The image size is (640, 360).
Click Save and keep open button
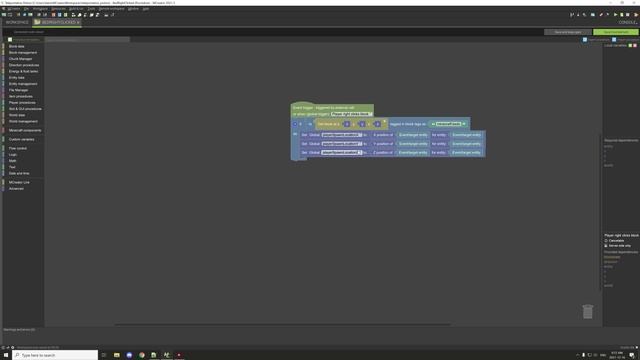point(568,32)
